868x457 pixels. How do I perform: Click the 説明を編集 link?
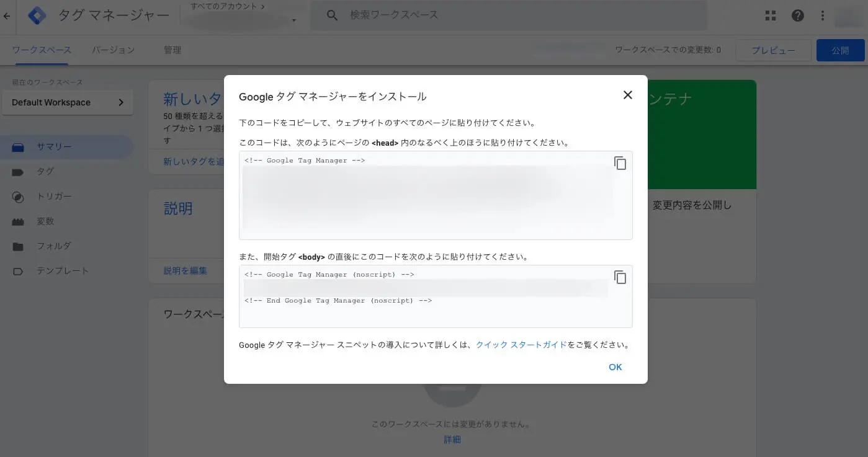tap(185, 270)
